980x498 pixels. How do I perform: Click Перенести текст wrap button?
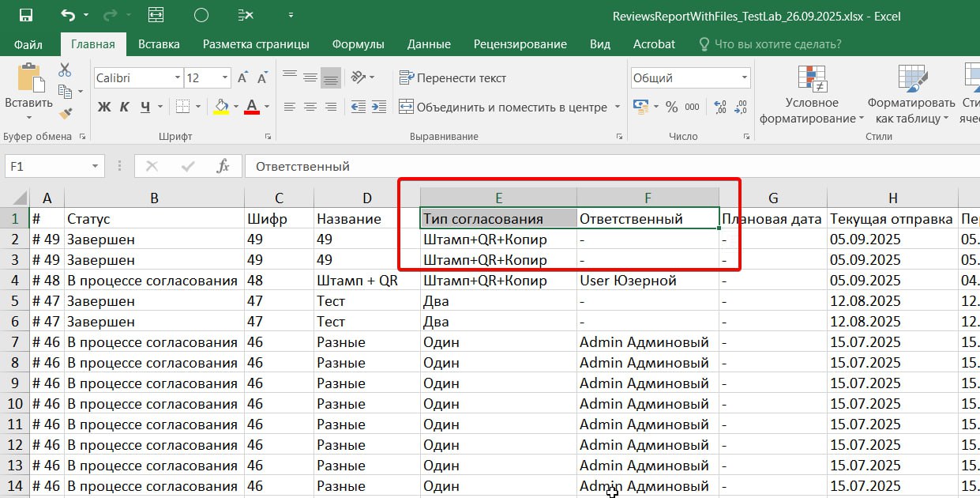pyautogui.click(x=453, y=77)
